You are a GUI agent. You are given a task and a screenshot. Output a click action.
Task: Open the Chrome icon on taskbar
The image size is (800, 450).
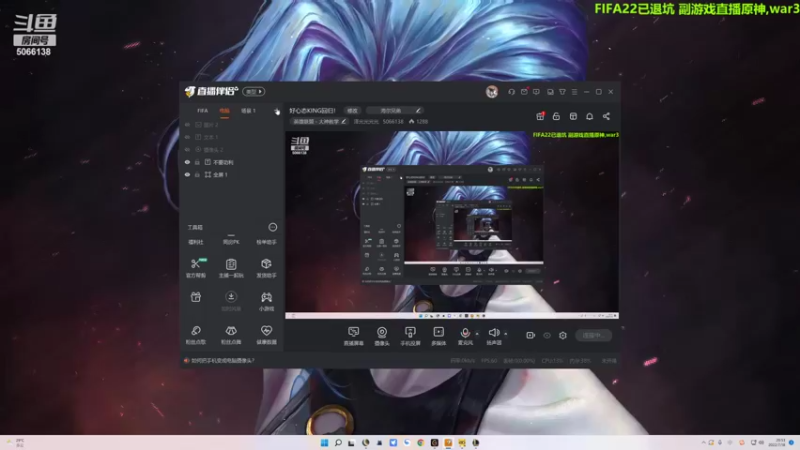(x=421, y=443)
